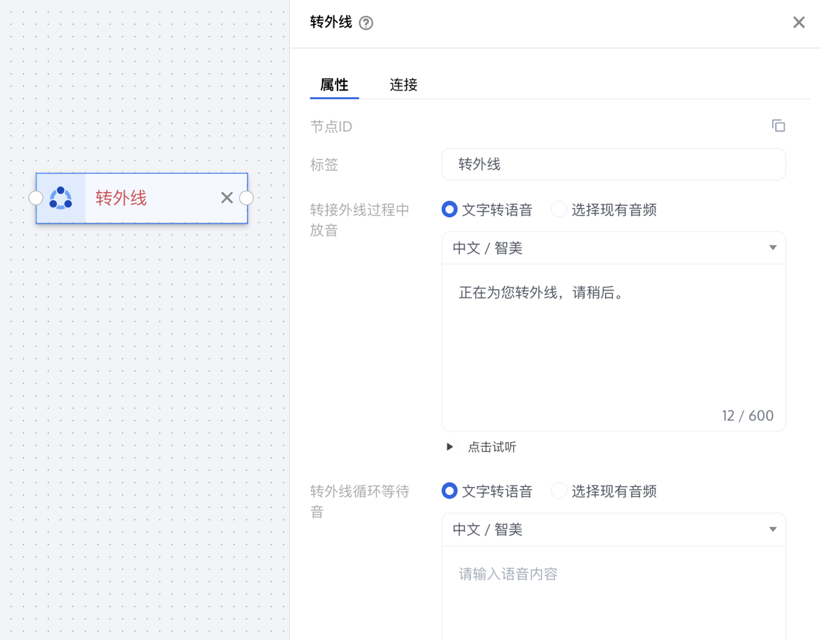
Task: Delete the 转外线 node with its X icon
Action: [x=227, y=198]
